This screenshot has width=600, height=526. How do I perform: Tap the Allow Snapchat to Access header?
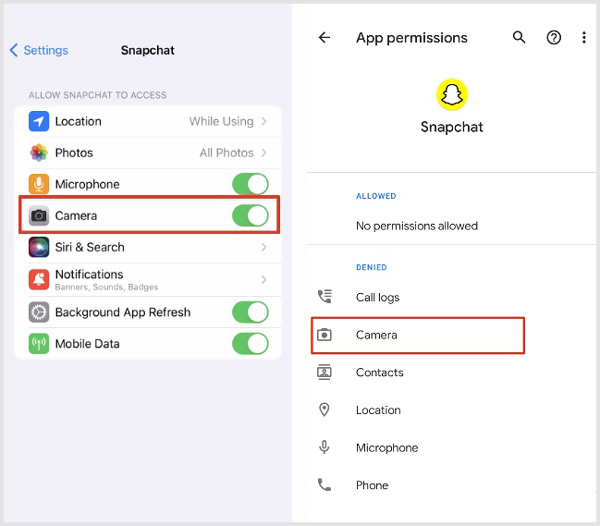[x=98, y=95]
